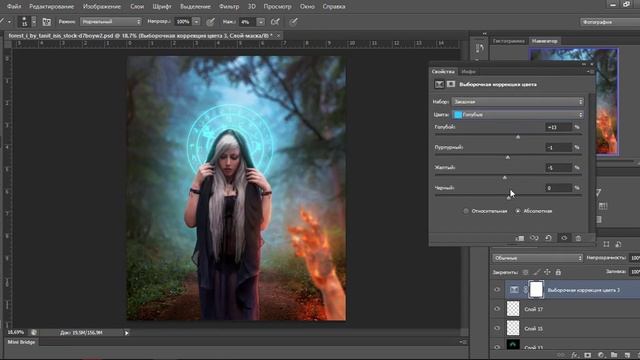Click the Navigator preview thumbnail
640x360 pixels.
click(573, 101)
